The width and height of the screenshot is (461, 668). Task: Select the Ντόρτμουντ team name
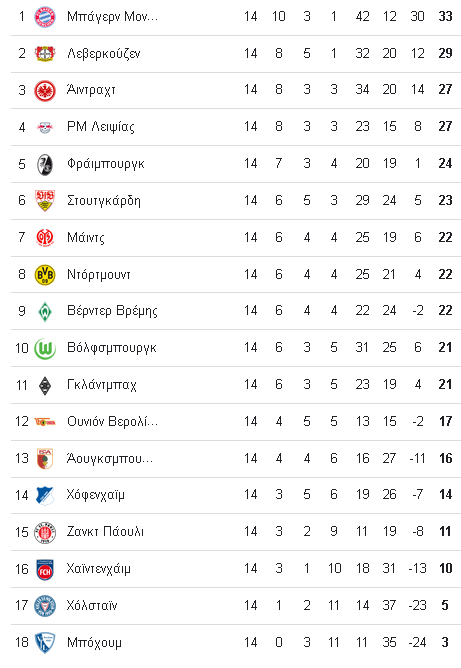(98, 274)
